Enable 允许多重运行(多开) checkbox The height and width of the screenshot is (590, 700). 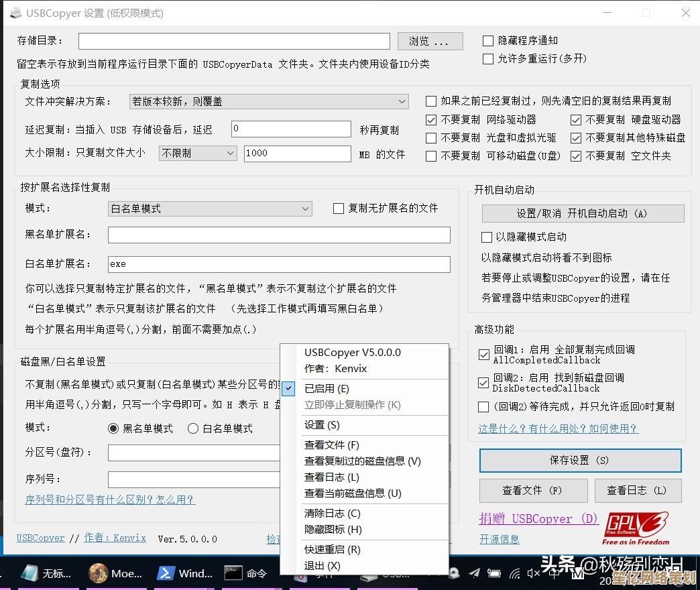(x=488, y=59)
